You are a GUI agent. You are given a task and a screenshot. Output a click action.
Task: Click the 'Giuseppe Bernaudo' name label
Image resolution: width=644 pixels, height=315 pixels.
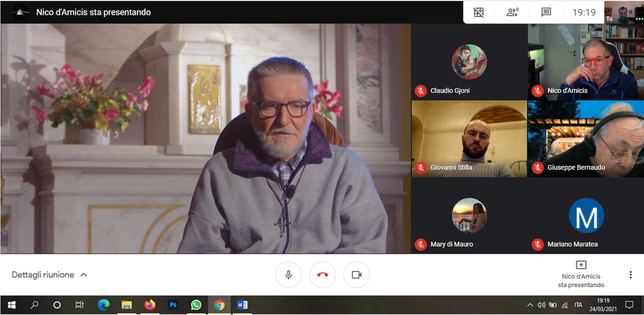pos(576,167)
